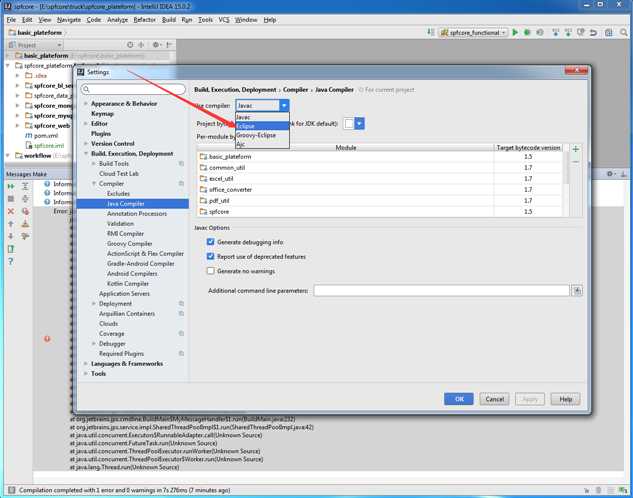Click pom.xml in the project tree

click(46, 136)
